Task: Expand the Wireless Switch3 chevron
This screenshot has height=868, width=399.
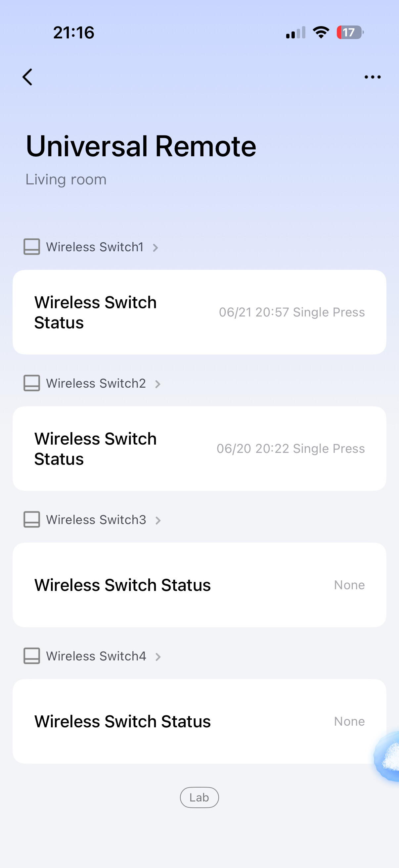Action: pyautogui.click(x=158, y=521)
